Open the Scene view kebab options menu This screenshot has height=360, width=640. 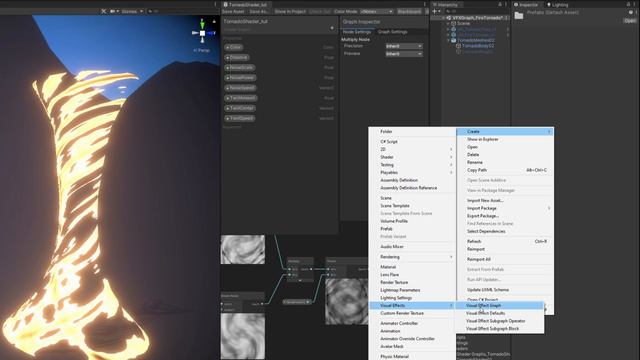[x=216, y=4]
